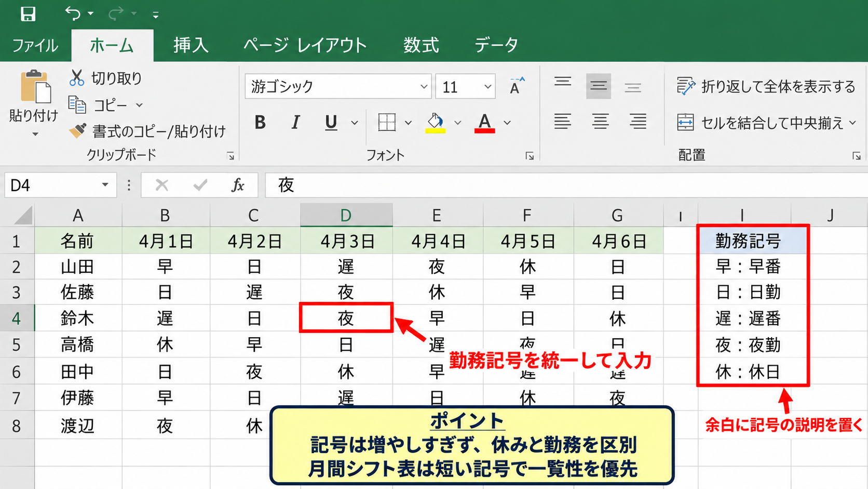Open the 配置 dialog launcher
The width and height of the screenshot is (868, 489).
pos(857,156)
